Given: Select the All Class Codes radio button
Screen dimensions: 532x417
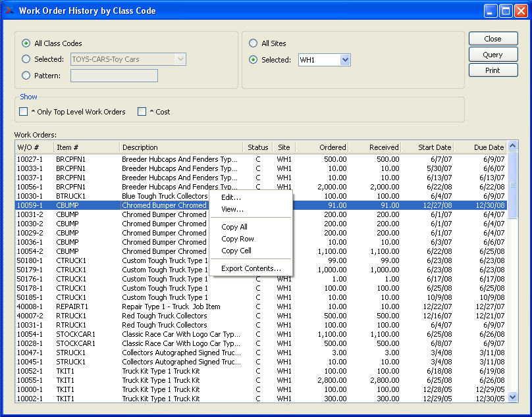Looking at the screenshot, I should pyautogui.click(x=26, y=43).
